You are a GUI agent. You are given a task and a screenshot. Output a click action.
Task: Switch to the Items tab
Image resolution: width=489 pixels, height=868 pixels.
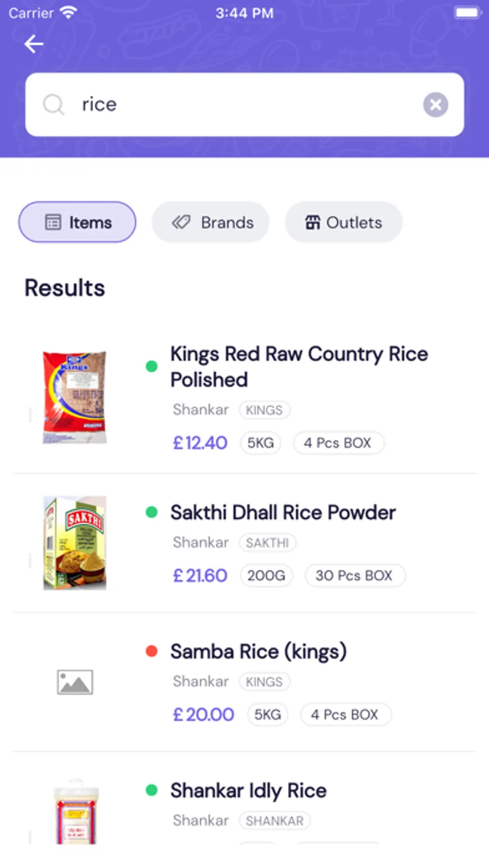(x=78, y=222)
